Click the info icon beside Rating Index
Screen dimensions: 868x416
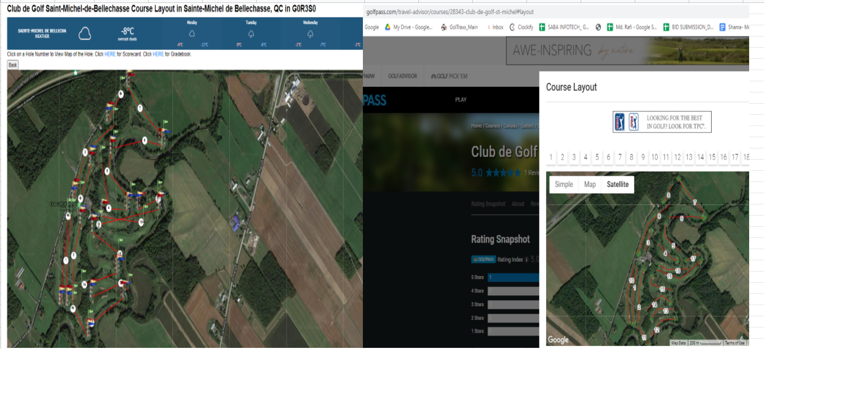point(527,259)
